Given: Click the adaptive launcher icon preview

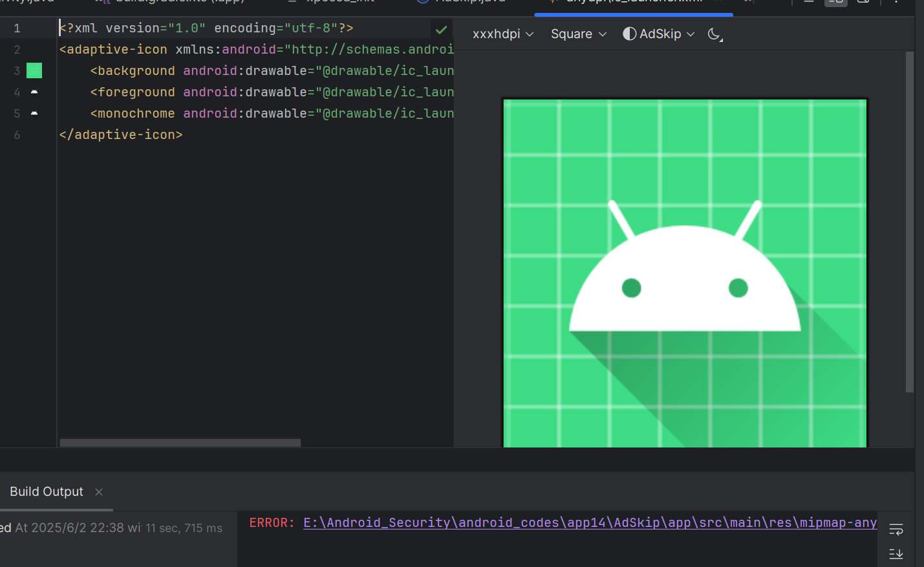Looking at the screenshot, I should [685, 273].
